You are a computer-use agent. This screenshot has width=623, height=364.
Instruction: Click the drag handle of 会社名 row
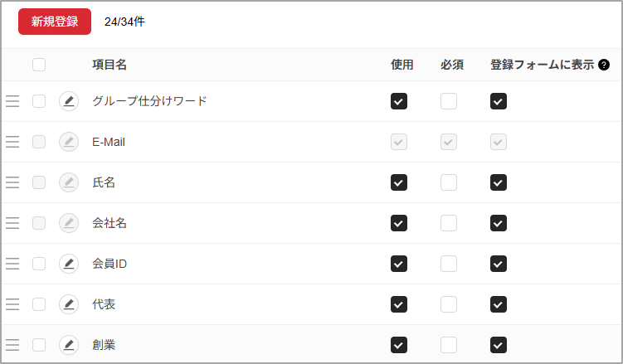pyautogui.click(x=12, y=223)
